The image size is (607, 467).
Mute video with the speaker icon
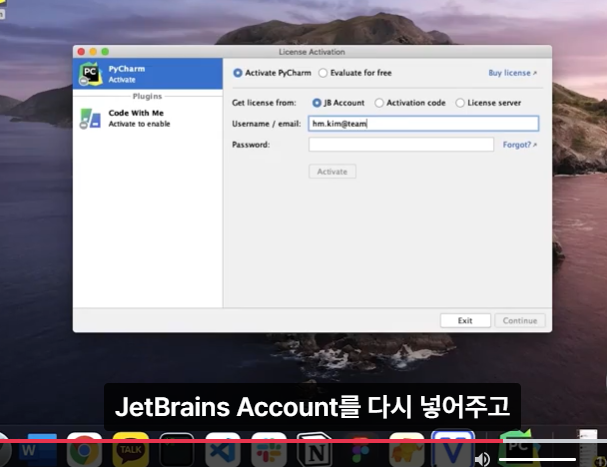(482, 459)
